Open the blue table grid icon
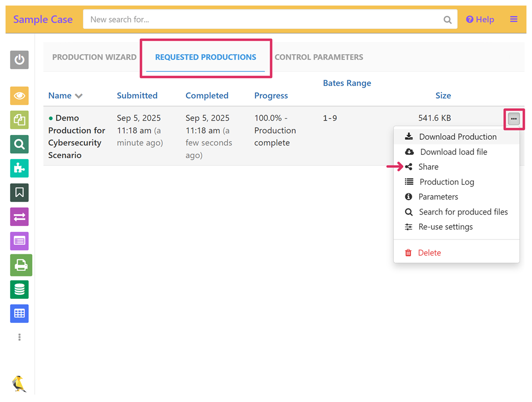This screenshot has width=532, height=402. click(19, 314)
